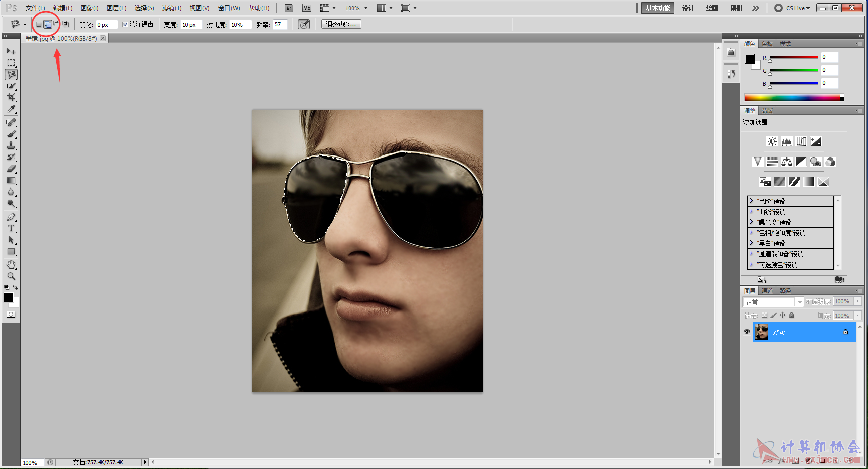The image size is (868, 469).
Task: Select the Move tool
Action: tap(11, 51)
